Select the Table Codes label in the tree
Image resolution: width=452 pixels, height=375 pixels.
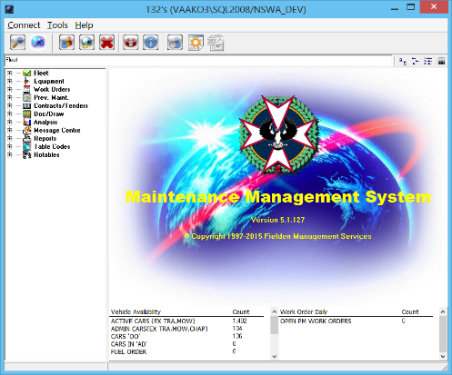tap(52, 146)
